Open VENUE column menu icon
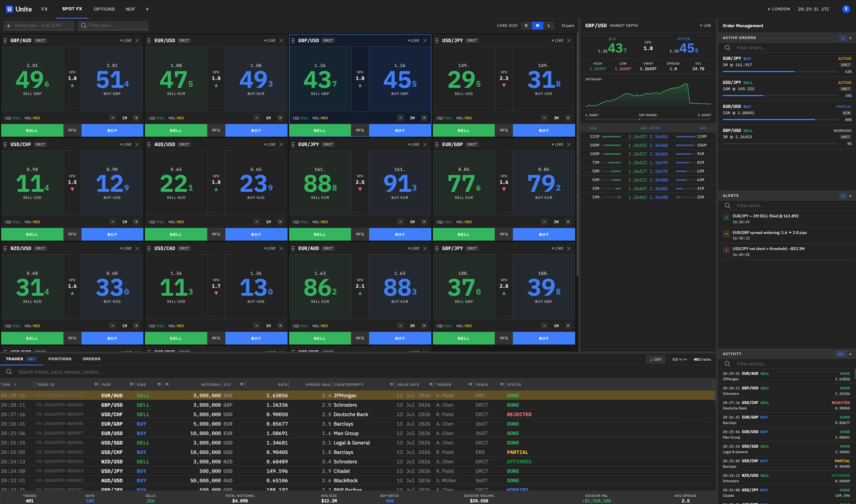 tap(502, 384)
